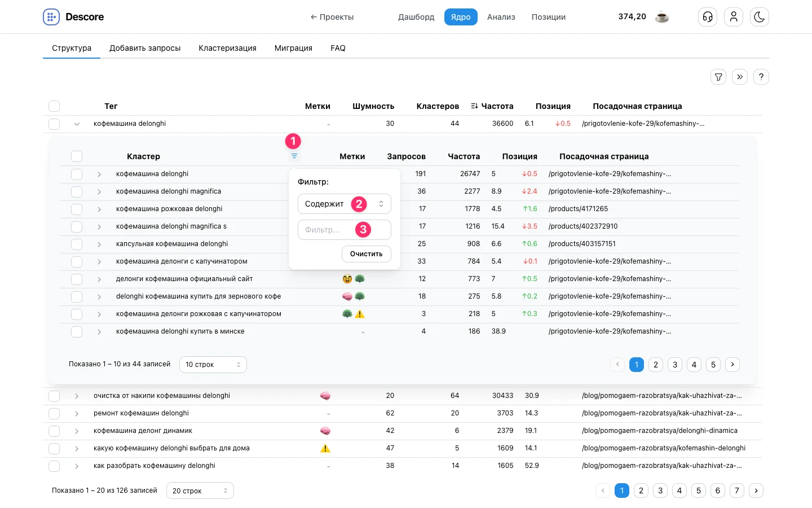
Task: Check капсульная кофемашина delonghi checkbox
Action: pos(77,244)
